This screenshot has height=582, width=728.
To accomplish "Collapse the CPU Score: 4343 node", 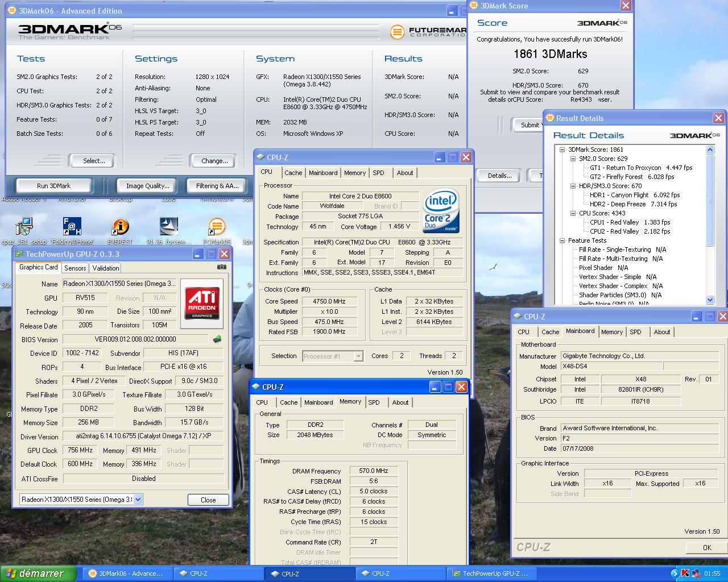I will (573, 213).
